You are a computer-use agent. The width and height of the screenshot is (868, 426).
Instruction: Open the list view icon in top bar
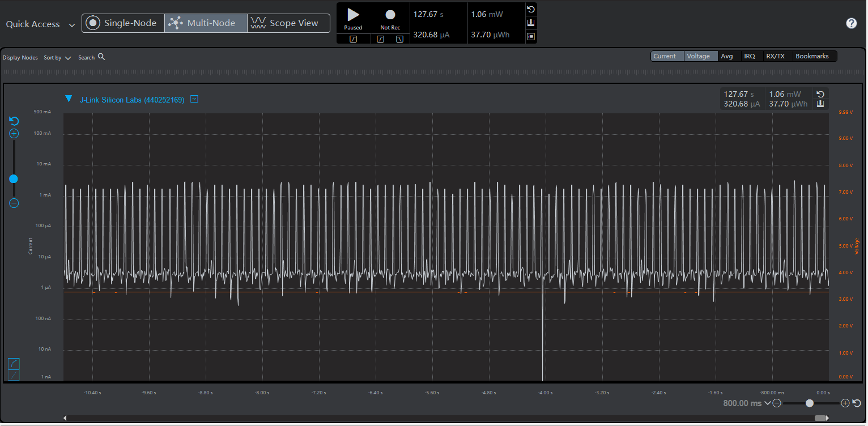531,36
